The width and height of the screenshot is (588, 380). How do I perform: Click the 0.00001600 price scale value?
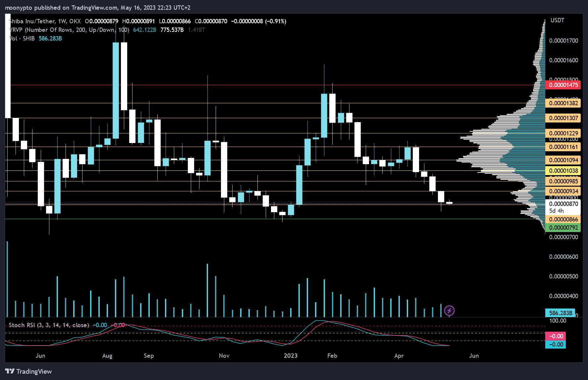coord(563,60)
